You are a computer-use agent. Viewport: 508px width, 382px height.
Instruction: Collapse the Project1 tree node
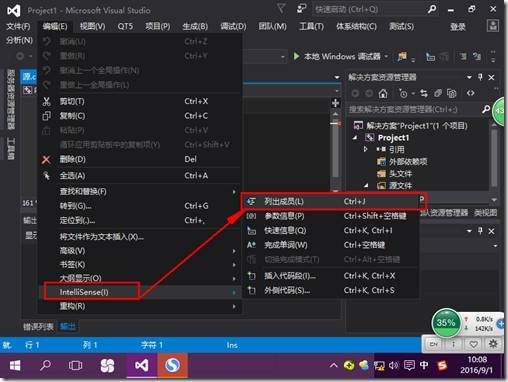(x=355, y=138)
